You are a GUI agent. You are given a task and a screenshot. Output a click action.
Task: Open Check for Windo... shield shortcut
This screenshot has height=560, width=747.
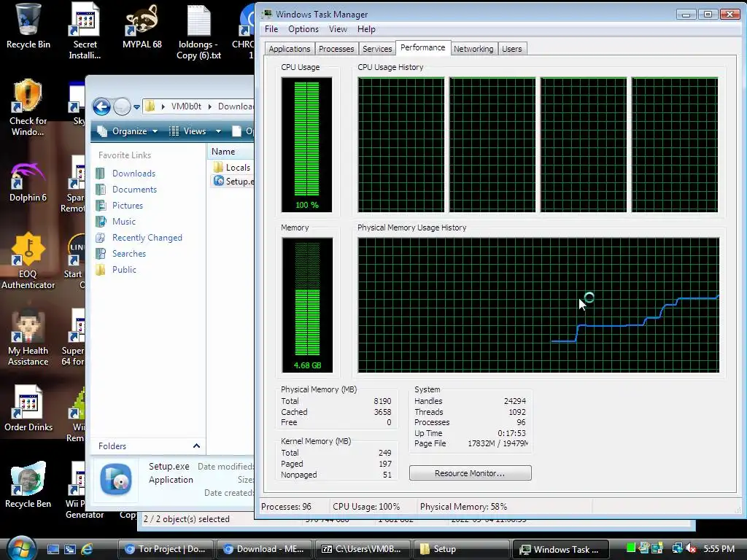click(28, 108)
